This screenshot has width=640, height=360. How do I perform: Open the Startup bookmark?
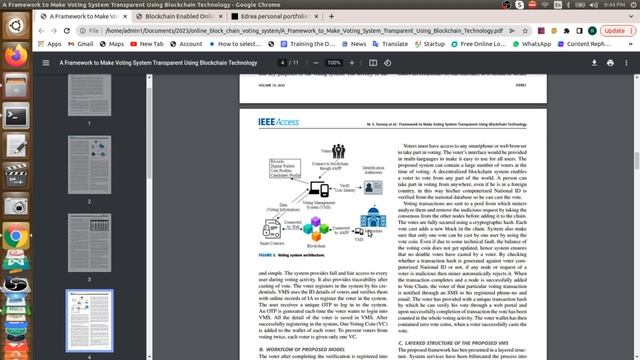point(429,44)
